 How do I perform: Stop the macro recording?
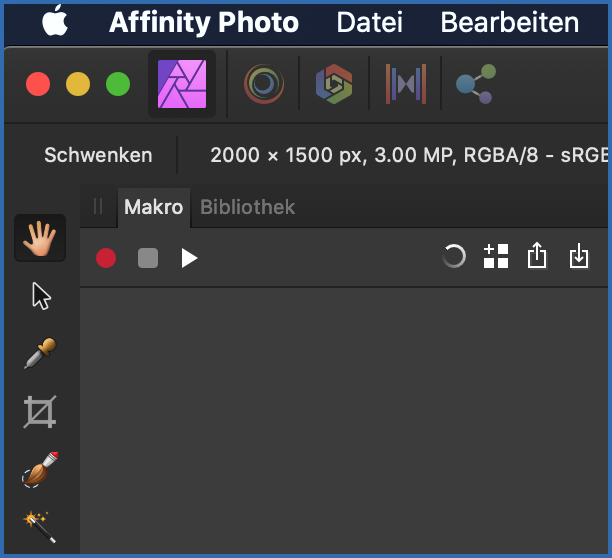tap(148, 258)
